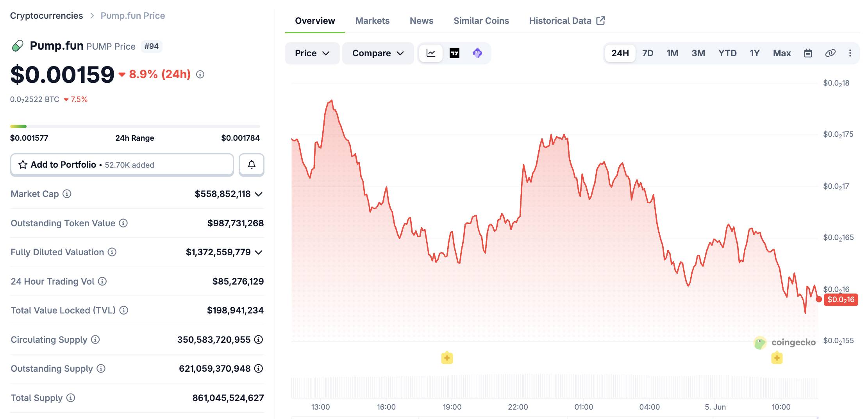Copy chart link via link icon

pos(830,53)
